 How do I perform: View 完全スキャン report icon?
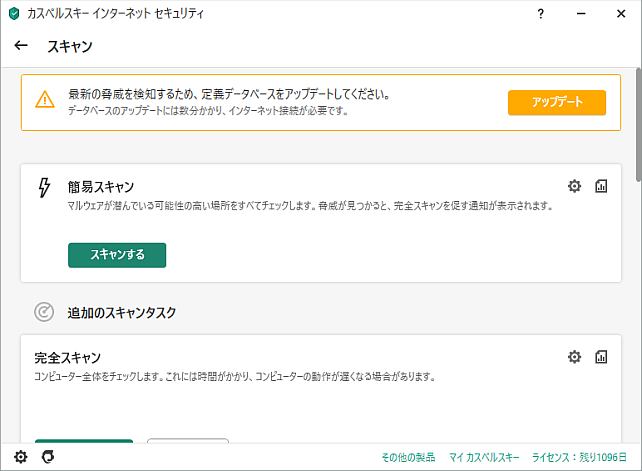pos(601,357)
